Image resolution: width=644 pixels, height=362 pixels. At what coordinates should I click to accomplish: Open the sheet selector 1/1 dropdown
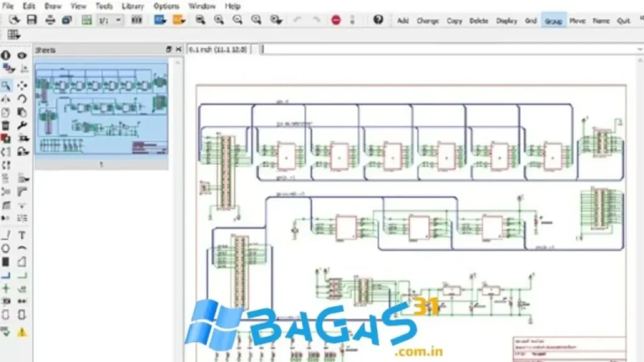[x=109, y=20]
